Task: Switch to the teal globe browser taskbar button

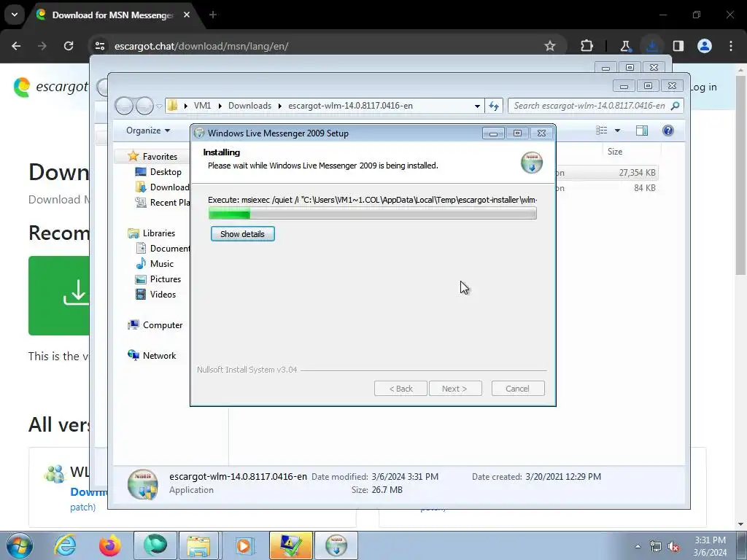Action: (x=155, y=545)
